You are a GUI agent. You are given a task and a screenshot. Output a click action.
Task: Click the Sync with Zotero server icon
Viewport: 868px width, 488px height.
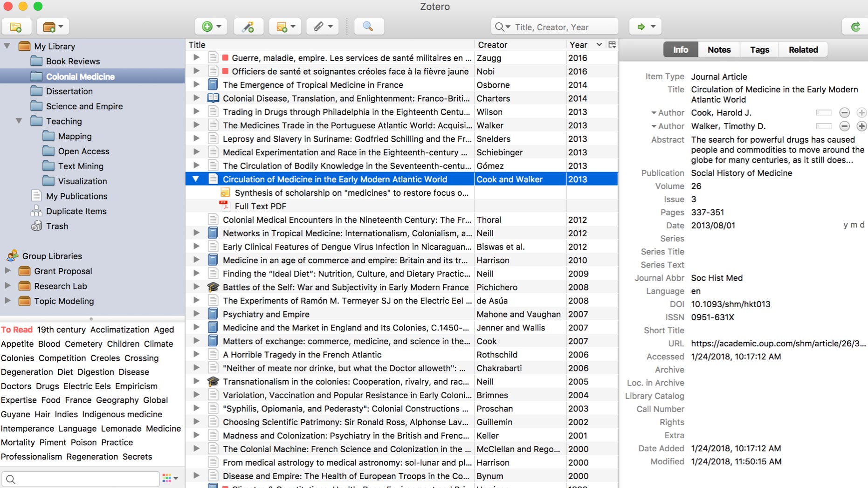pyautogui.click(x=855, y=27)
